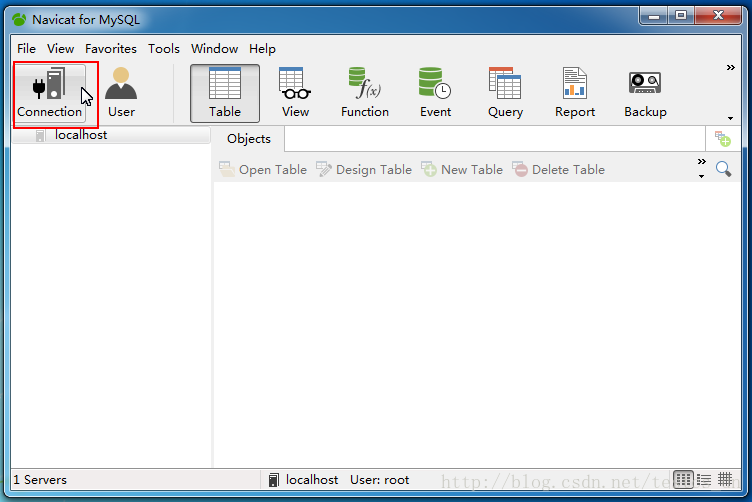Select the localhost connection in the tree
Image resolution: width=752 pixels, height=502 pixels.
coord(111,135)
